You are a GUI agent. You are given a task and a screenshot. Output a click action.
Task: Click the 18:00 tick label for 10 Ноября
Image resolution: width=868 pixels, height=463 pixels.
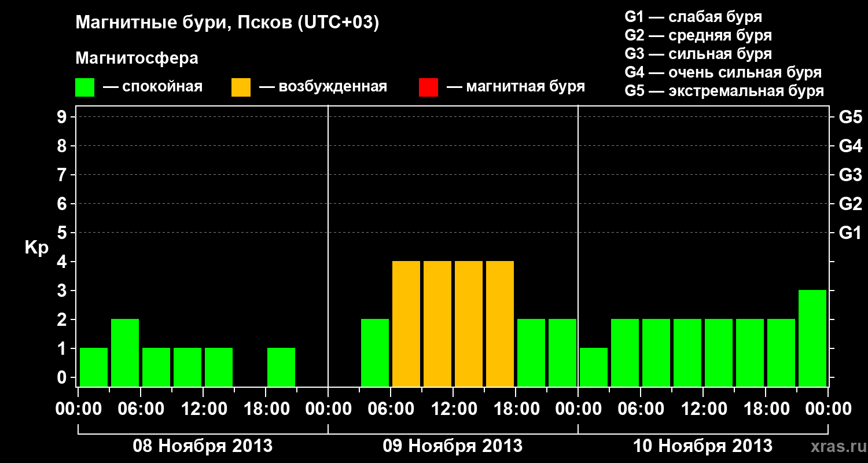pos(766,409)
